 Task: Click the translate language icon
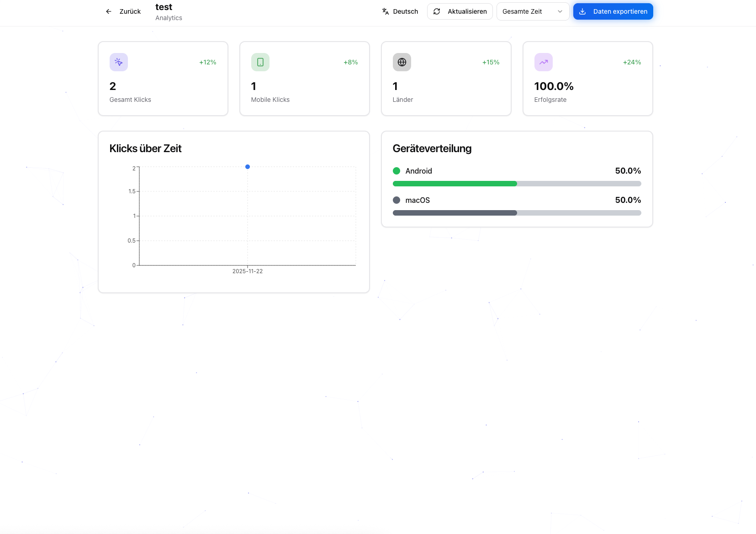tap(386, 11)
